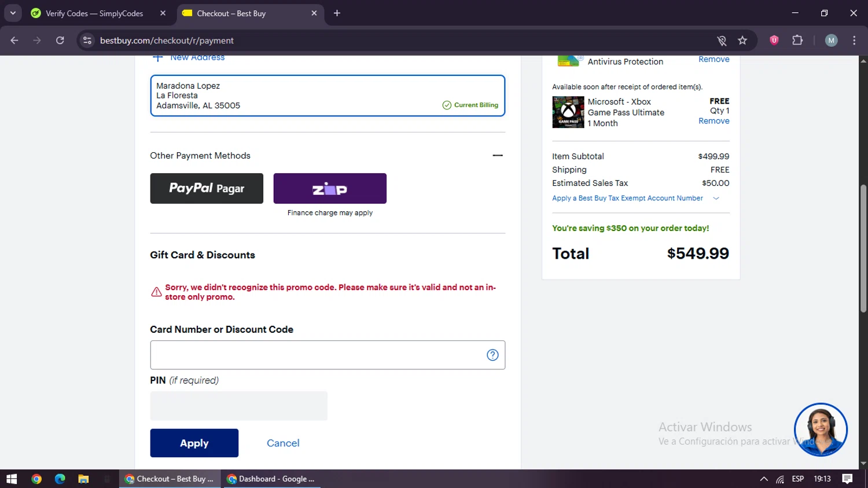Click the Total $549.99 amount

point(698,254)
